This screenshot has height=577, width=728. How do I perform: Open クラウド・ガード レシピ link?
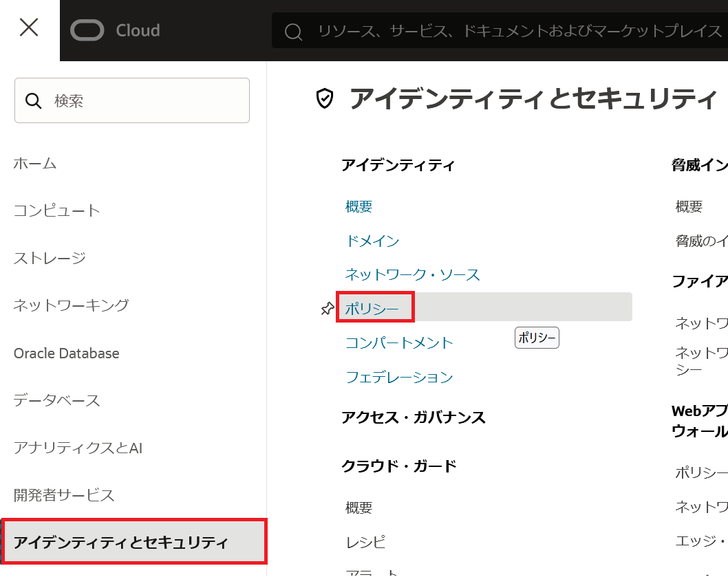365,542
